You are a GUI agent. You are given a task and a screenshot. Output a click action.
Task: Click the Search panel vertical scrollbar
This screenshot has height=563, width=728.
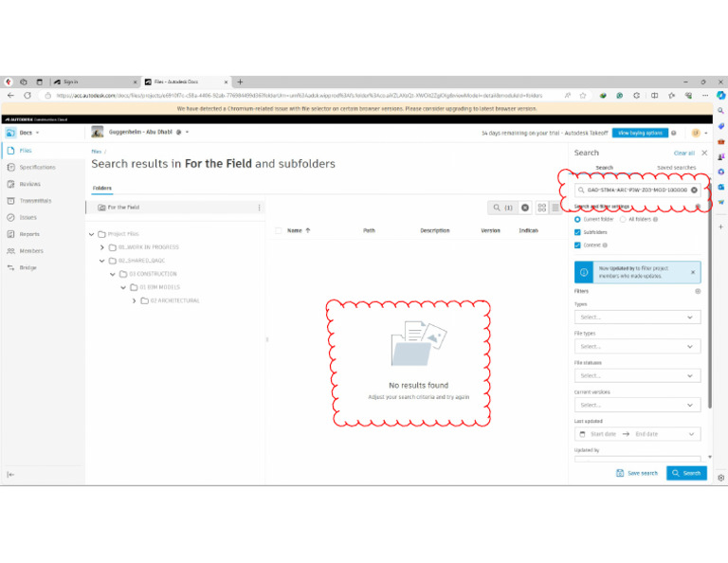coord(709,297)
